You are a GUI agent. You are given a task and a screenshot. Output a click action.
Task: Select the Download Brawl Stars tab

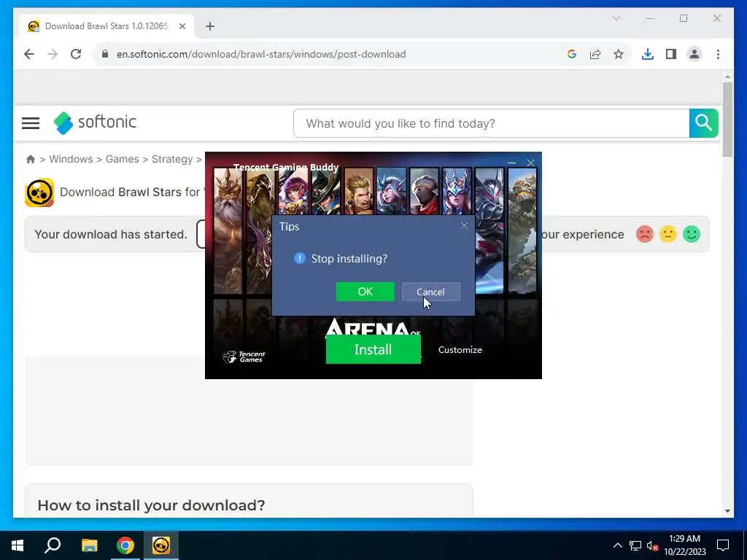pos(107,26)
